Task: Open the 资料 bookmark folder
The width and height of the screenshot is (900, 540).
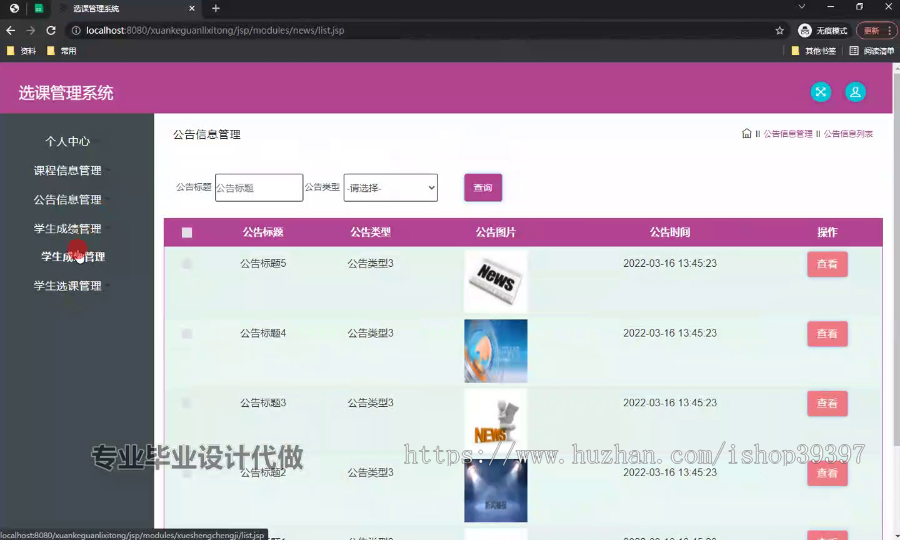Action: (x=21, y=51)
